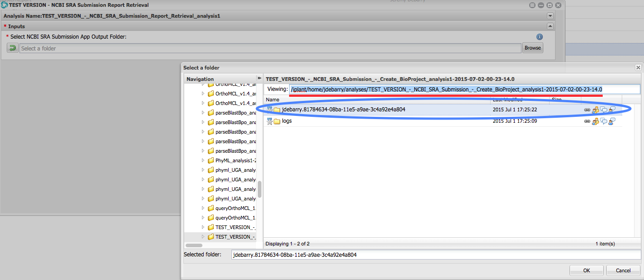The width and height of the screenshot is (644, 280).
Task: Click the 'Displaying 1 - 2 of 2' status
Action: coord(287,244)
